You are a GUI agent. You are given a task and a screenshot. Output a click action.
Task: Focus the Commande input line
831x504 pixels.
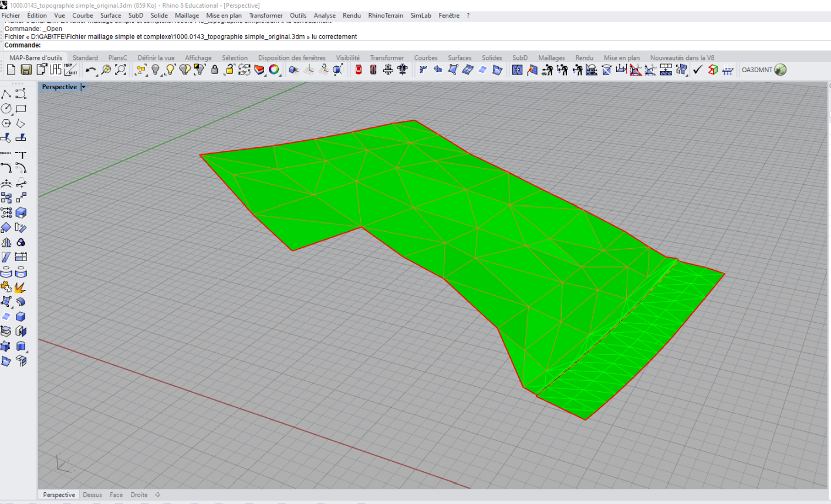(415, 45)
